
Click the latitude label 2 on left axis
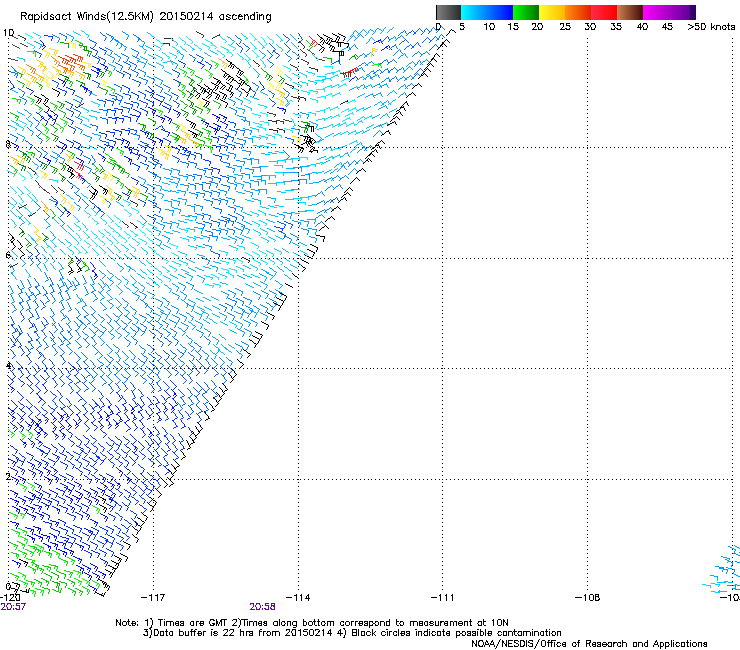point(8,476)
